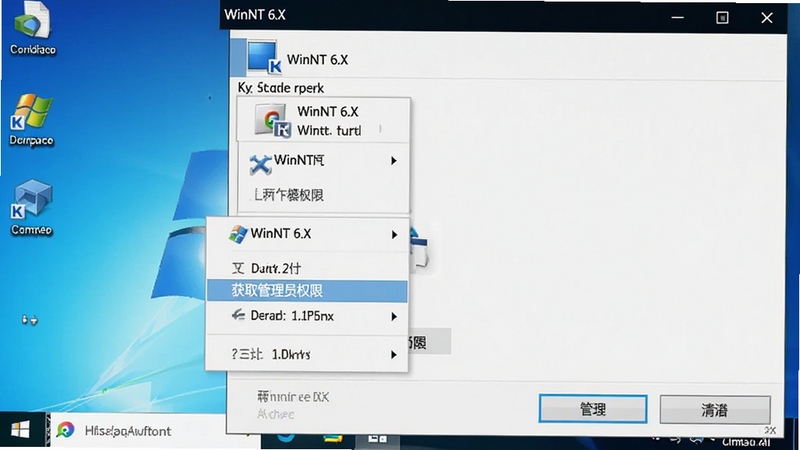Minimize the WinNT 6.X window
This screenshot has height=450, width=800.
coord(678,18)
